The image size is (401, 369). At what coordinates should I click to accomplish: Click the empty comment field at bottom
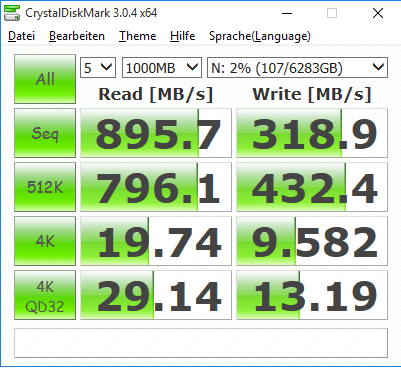point(201,343)
